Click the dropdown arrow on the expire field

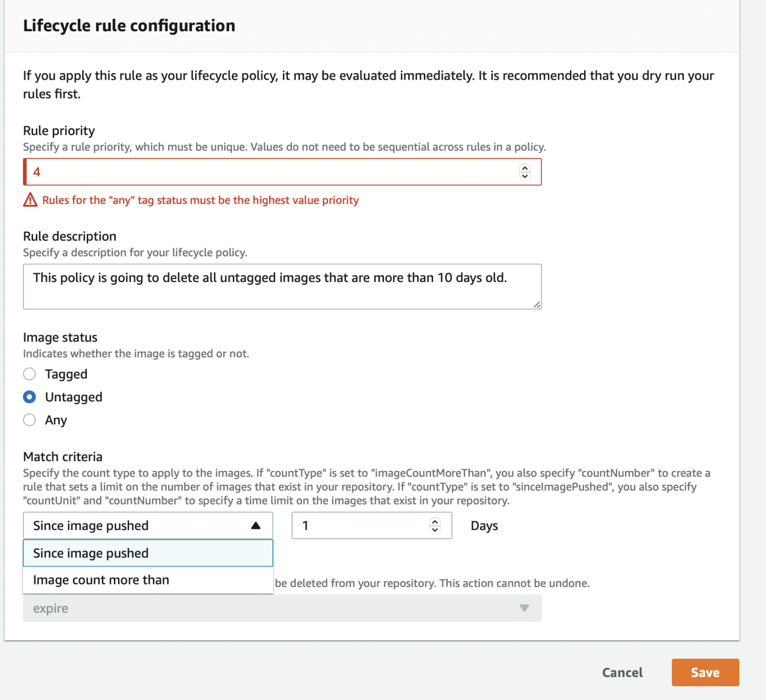pos(524,608)
